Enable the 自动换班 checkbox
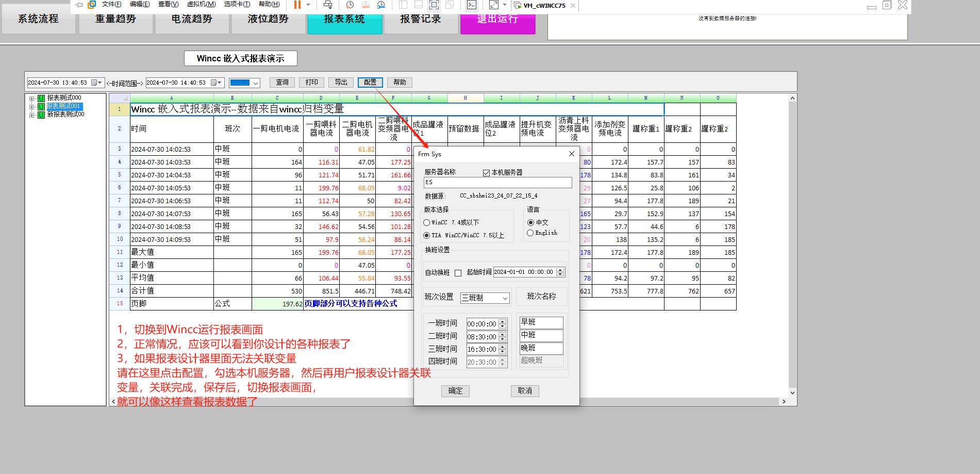 tap(458, 273)
